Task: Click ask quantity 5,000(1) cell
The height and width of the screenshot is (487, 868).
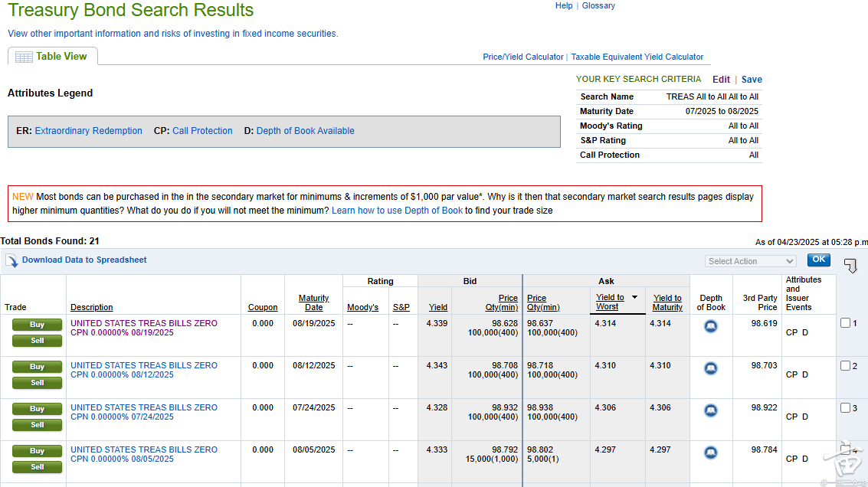Action: pos(543,459)
